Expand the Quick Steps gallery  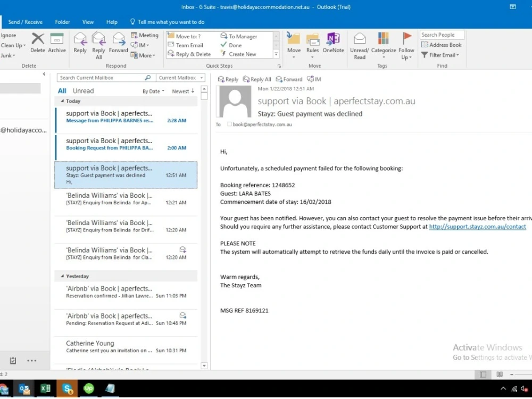(x=276, y=54)
